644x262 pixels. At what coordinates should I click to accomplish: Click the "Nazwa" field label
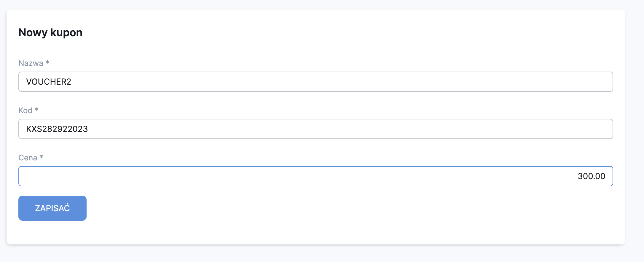pyautogui.click(x=31, y=63)
